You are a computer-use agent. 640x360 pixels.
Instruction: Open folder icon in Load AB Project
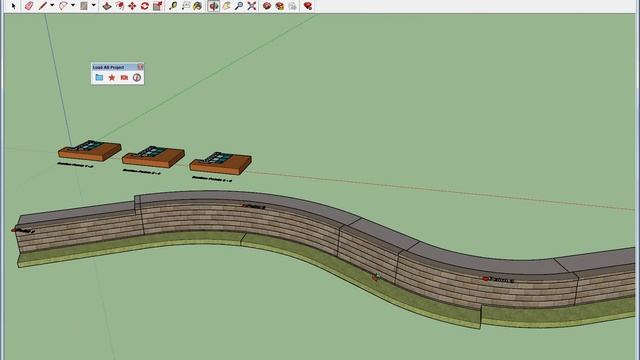[x=99, y=77]
